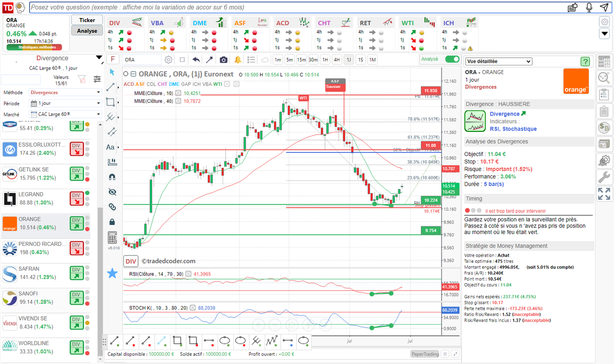Toggle visibility of MME(Clôture, 10)
The width and height of the screenshot is (614, 364).
coord(178,93)
